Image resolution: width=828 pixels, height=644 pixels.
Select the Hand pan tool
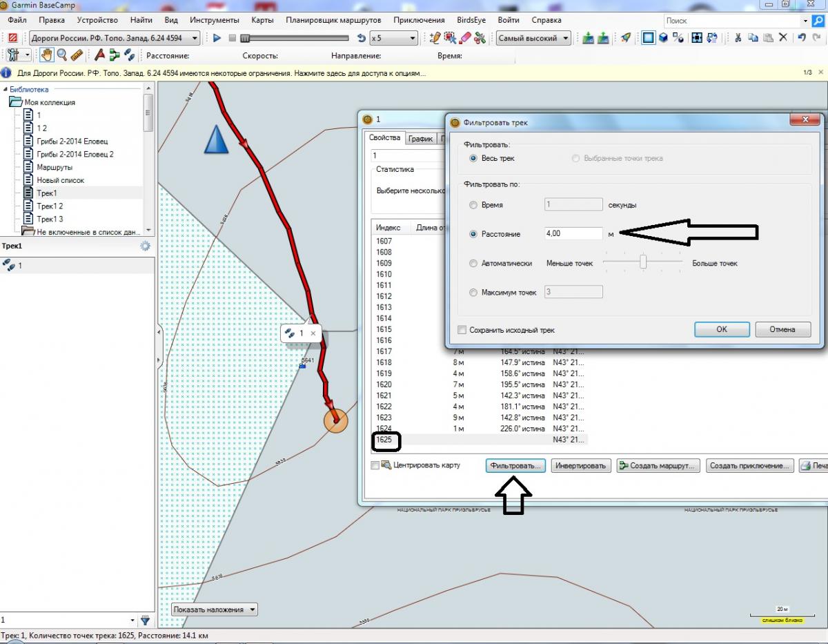coord(48,55)
